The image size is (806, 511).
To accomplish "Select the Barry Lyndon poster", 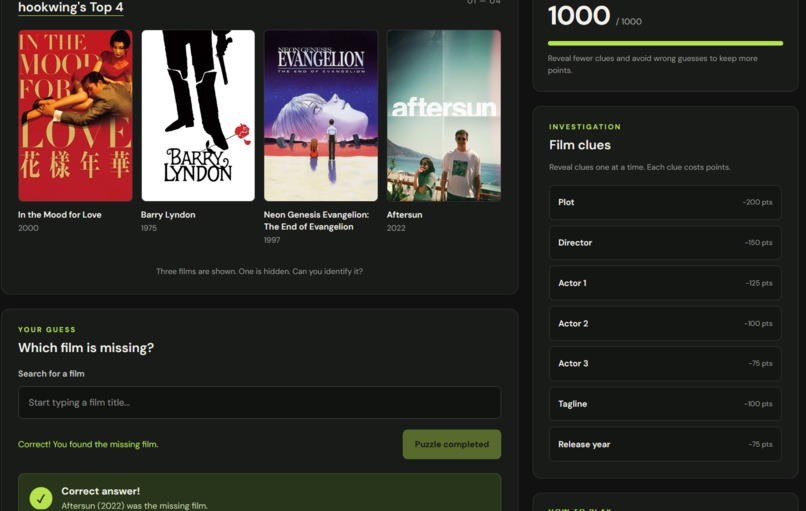I will click(x=198, y=115).
